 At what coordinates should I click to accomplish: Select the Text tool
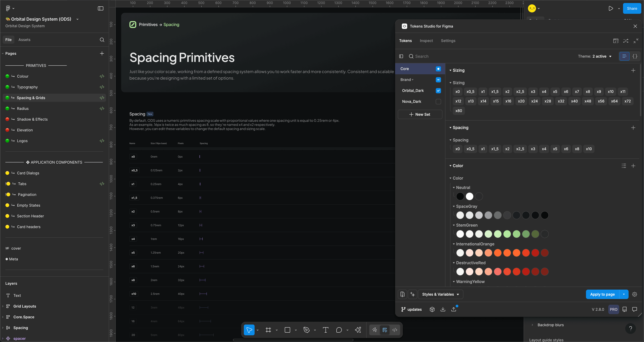[x=326, y=330]
